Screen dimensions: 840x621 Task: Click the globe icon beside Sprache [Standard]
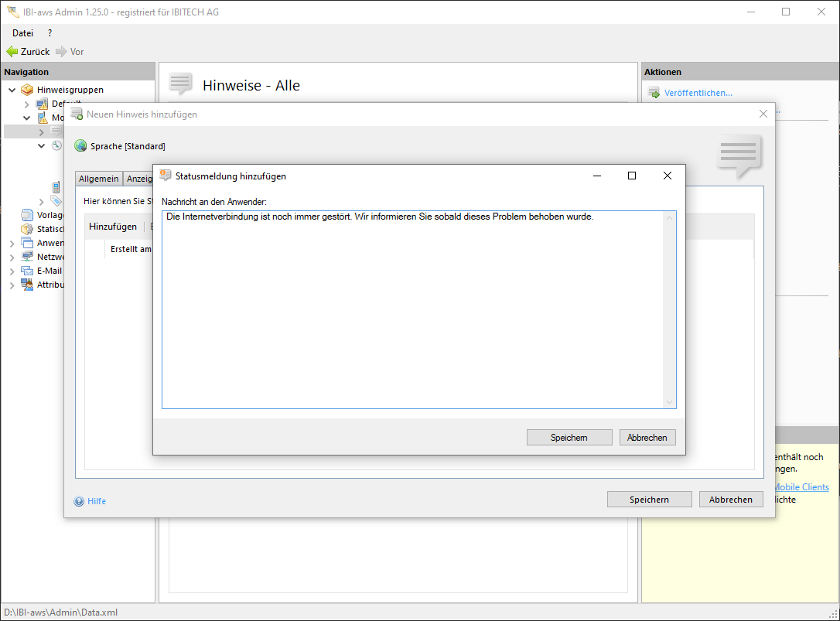(80, 146)
